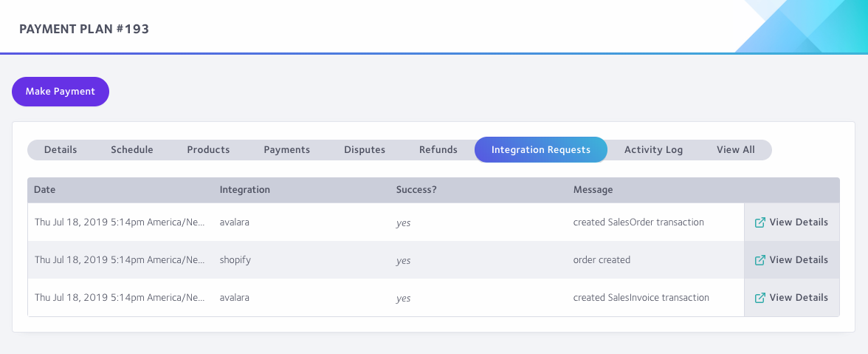Viewport: 868px width, 354px height.
Task: Open the View All tab
Action: pyautogui.click(x=735, y=149)
